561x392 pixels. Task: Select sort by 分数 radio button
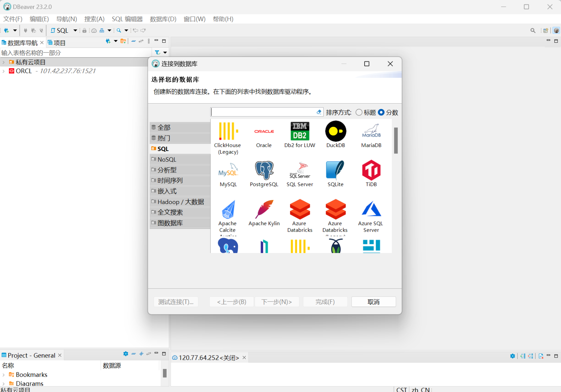381,112
